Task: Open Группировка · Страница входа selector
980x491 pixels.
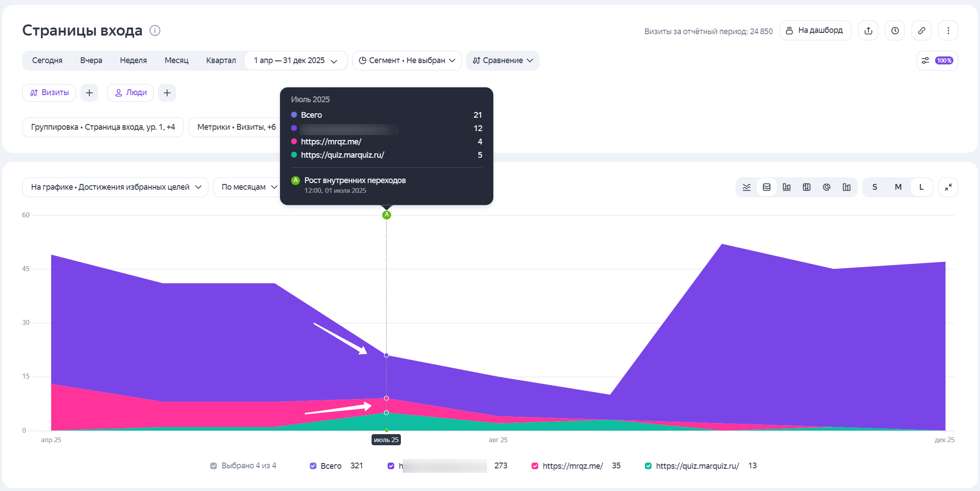Action: click(103, 127)
